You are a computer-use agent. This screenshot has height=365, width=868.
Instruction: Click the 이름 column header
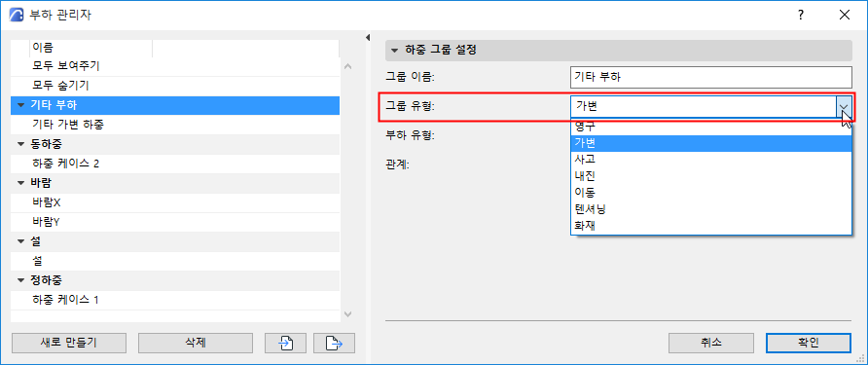click(90, 49)
